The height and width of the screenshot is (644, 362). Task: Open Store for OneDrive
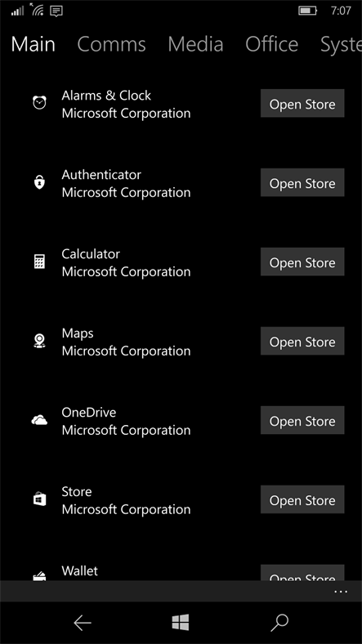click(x=302, y=421)
